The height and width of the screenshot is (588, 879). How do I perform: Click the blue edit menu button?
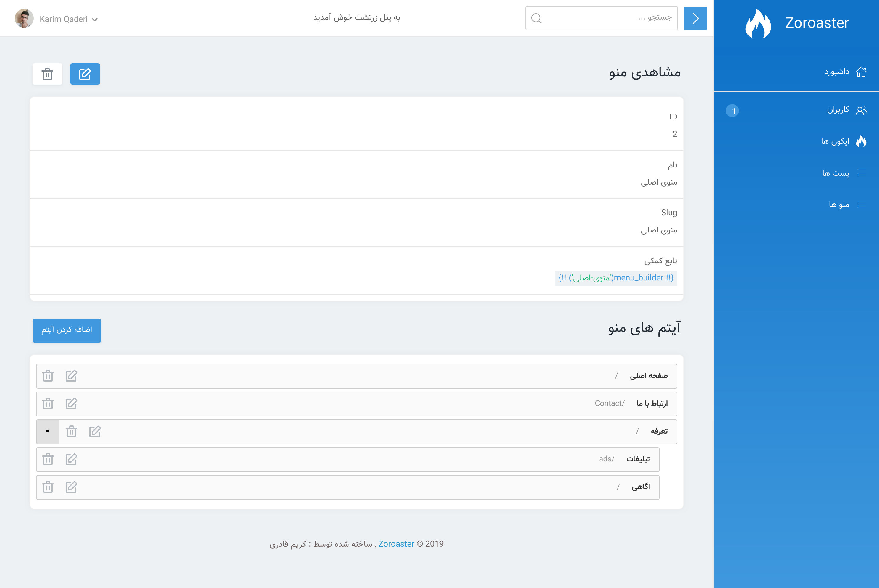[x=85, y=74]
